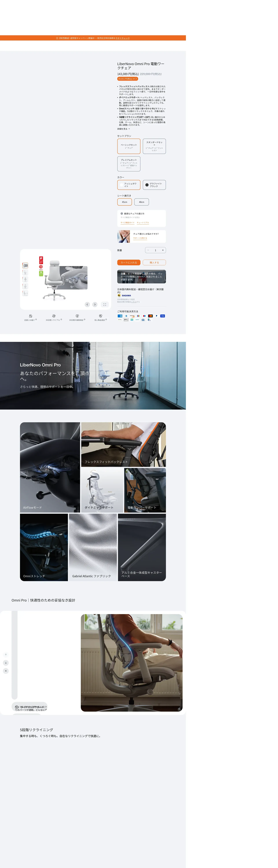Select the プレミアムセット plan option
The image size is (278, 868).
click(129, 164)
